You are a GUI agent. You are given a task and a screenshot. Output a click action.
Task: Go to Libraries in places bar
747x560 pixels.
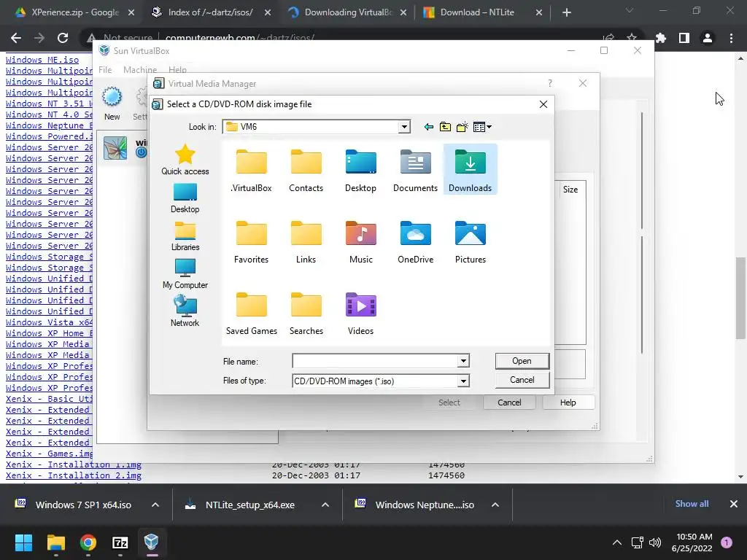point(185,236)
